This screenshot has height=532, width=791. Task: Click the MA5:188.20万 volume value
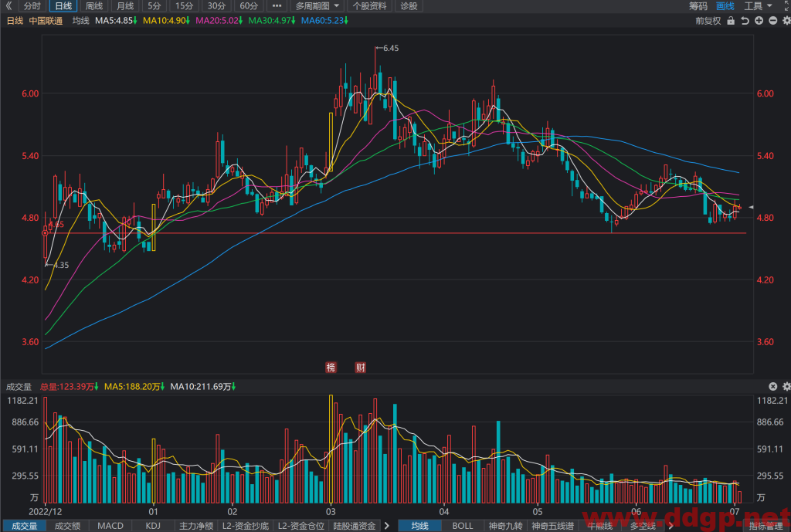[134, 386]
